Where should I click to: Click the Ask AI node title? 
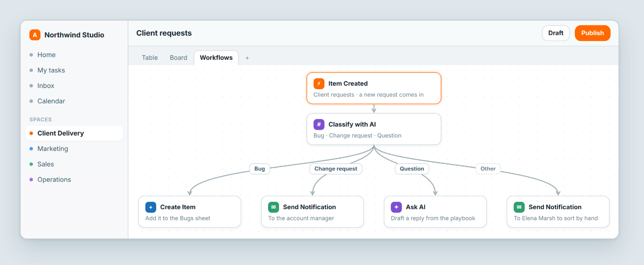415,207
